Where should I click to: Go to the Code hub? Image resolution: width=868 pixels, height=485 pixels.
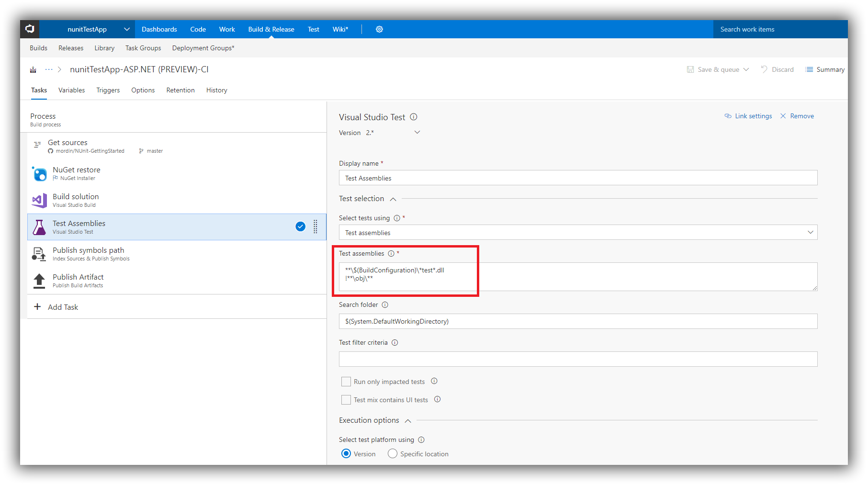198,29
